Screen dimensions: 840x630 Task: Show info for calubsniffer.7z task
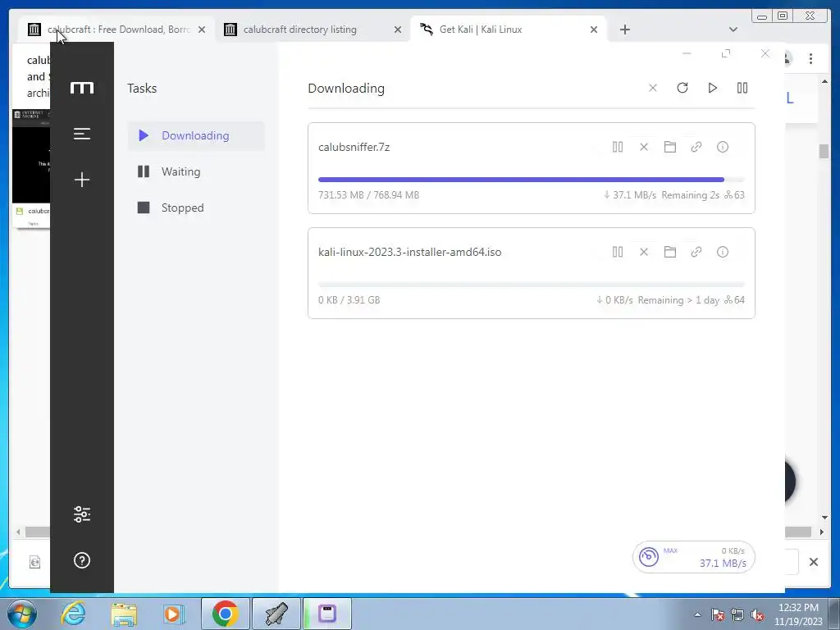coord(723,147)
